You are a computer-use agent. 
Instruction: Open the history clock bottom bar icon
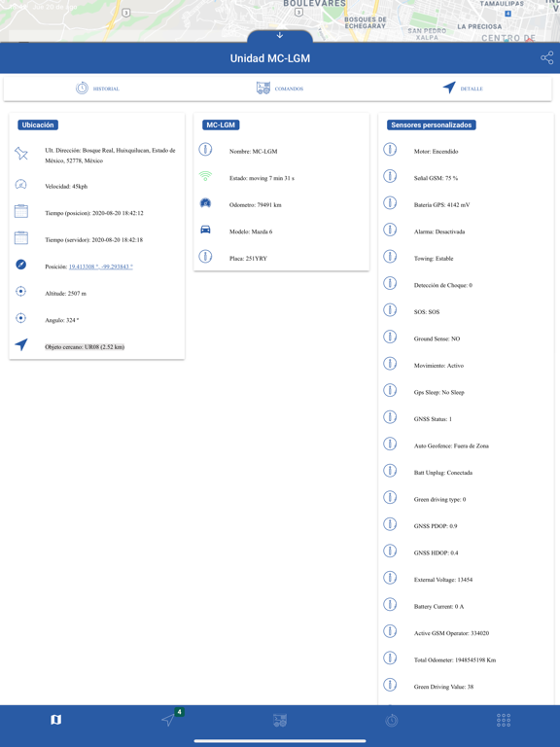point(392,721)
